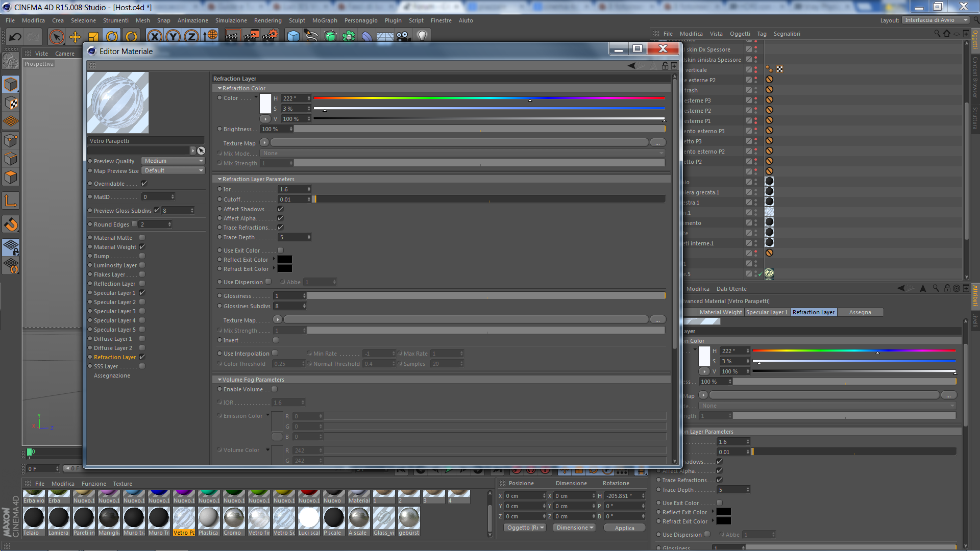
Task: Click the Render Settings clapperboard gear icon
Action: point(269,36)
